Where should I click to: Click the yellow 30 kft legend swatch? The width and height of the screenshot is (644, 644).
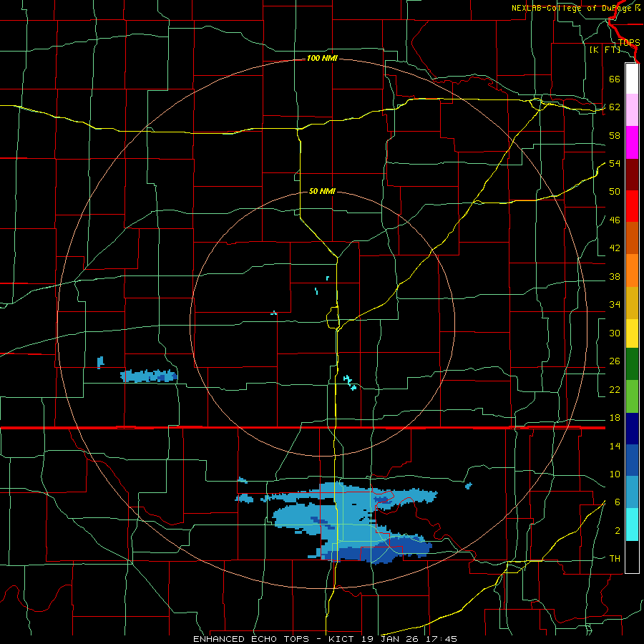point(632,333)
